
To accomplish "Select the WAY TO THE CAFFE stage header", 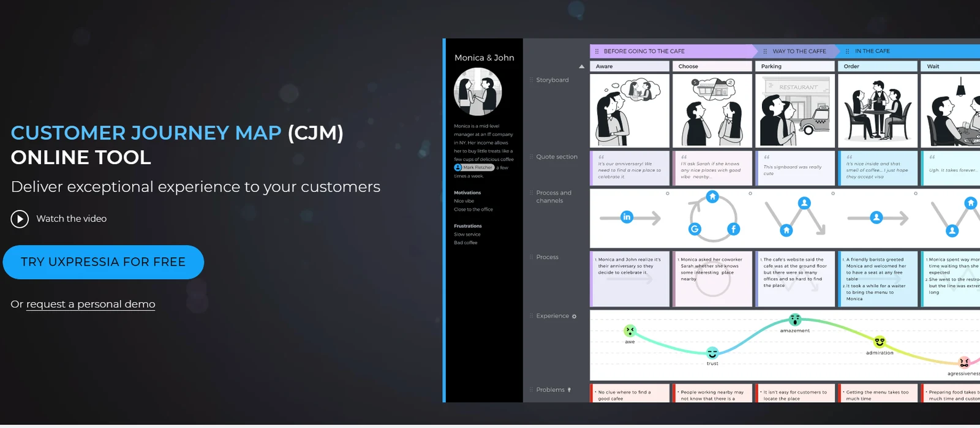I will (797, 51).
